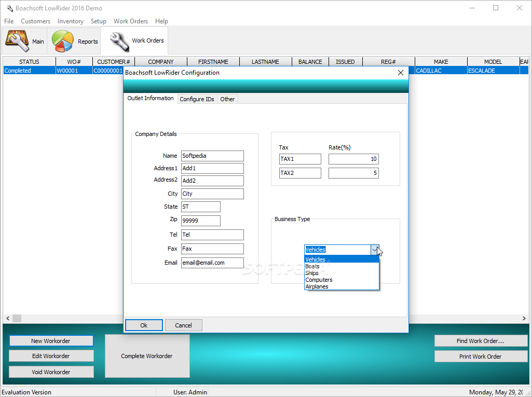Click the ISSUED column header
Screen dimensions: 532x397
pos(345,62)
